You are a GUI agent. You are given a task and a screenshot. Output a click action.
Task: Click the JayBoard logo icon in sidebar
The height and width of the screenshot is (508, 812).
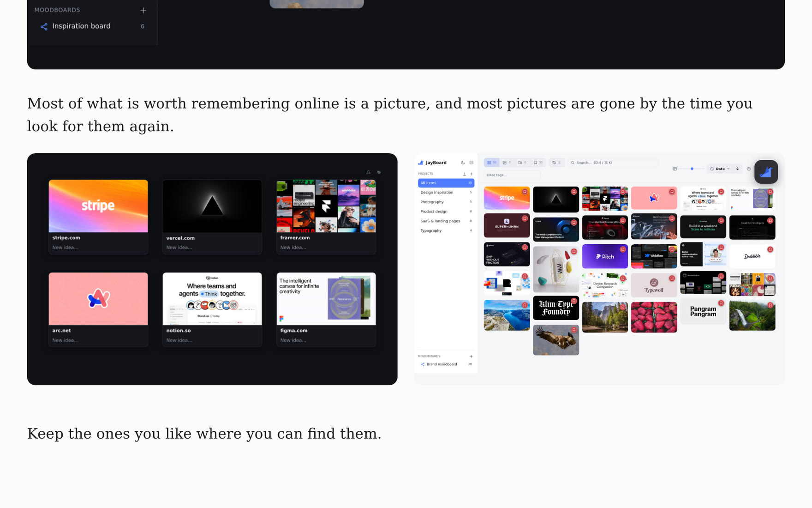click(421, 163)
